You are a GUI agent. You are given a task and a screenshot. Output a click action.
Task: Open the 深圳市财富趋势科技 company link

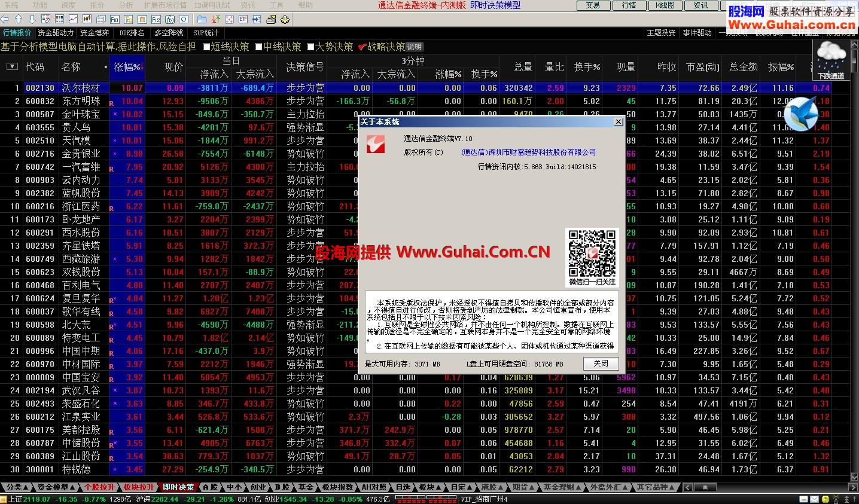pyautogui.click(x=529, y=152)
